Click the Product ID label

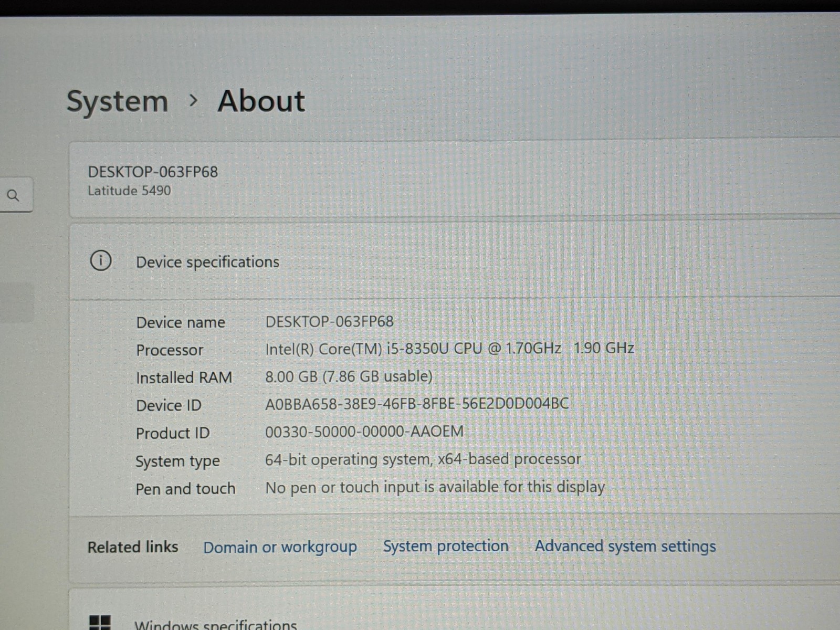173,433
